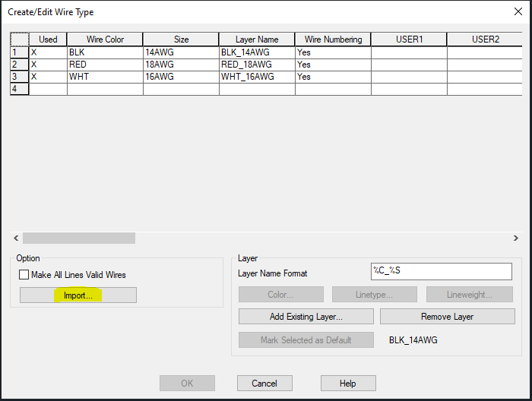
Task: Click the BLK_14AWG layer name cell
Action: pos(257,52)
